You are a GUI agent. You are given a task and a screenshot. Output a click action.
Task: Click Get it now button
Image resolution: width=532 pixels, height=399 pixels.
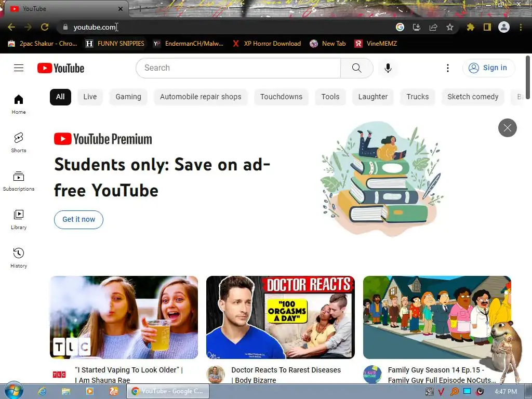click(79, 220)
